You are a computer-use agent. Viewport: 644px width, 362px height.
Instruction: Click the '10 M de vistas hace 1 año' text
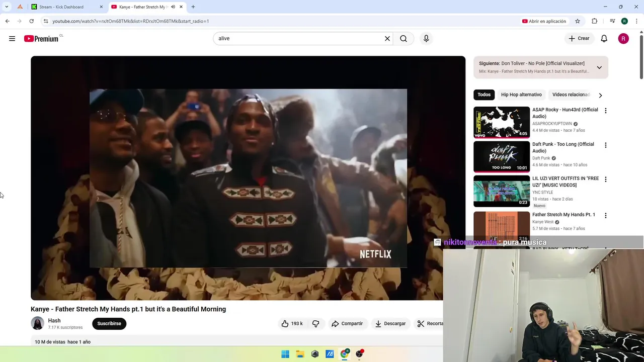[62, 342]
